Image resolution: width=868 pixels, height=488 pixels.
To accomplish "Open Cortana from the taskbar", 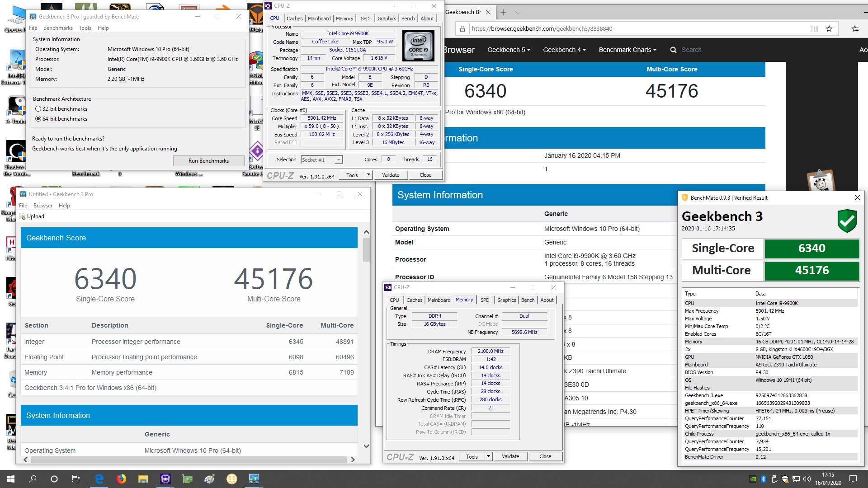I will pos(54,479).
